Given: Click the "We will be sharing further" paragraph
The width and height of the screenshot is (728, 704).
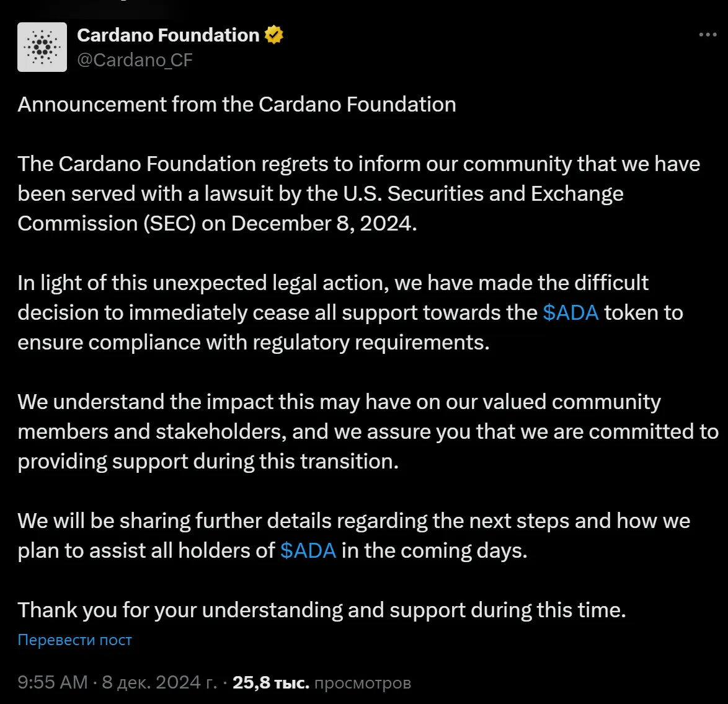Looking at the screenshot, I should [353, 521].
